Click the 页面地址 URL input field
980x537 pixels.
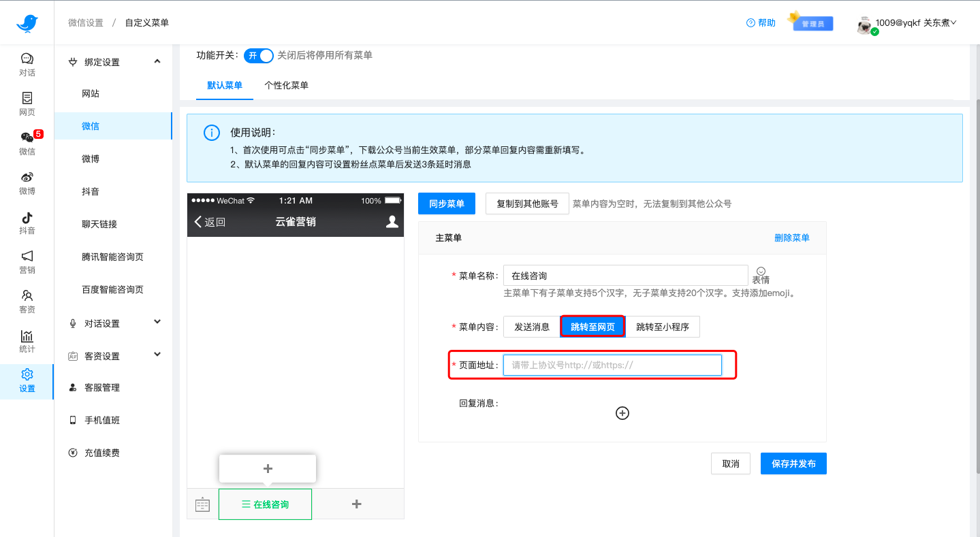612,365
